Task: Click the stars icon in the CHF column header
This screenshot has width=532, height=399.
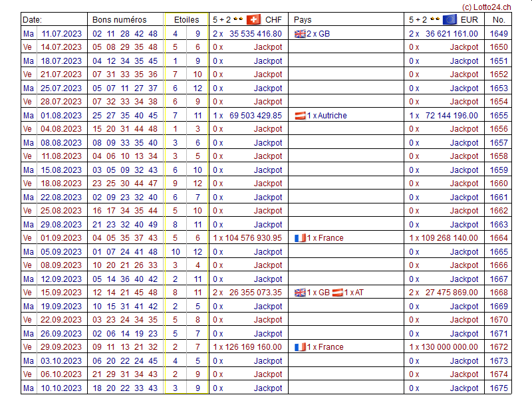Action: (237, 20)
